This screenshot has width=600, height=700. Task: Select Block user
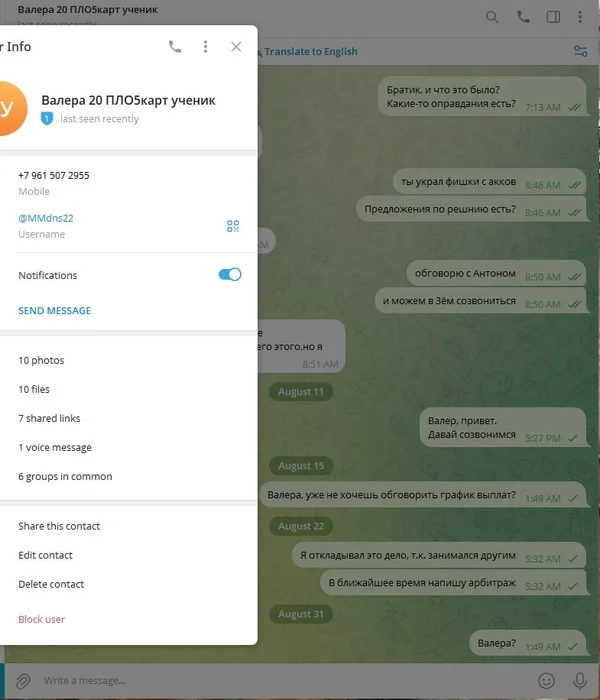tap(42, 619)
